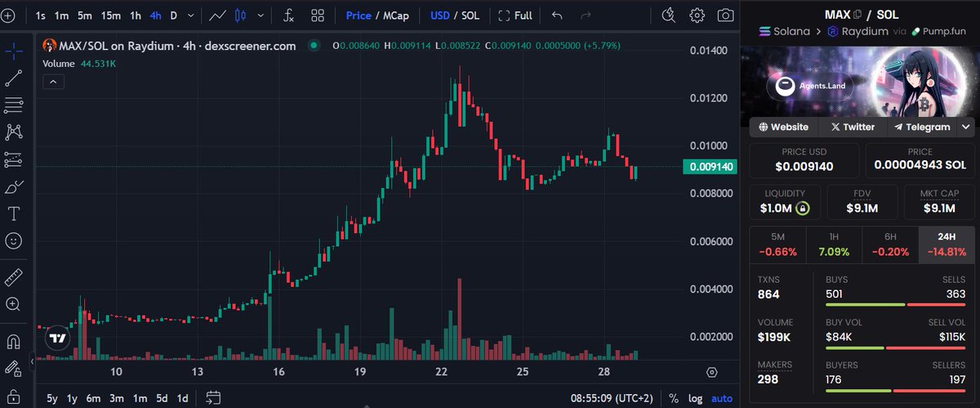Screen dimensions: 980x408
Task: Redo the chart action
Action: click(586, 16)
